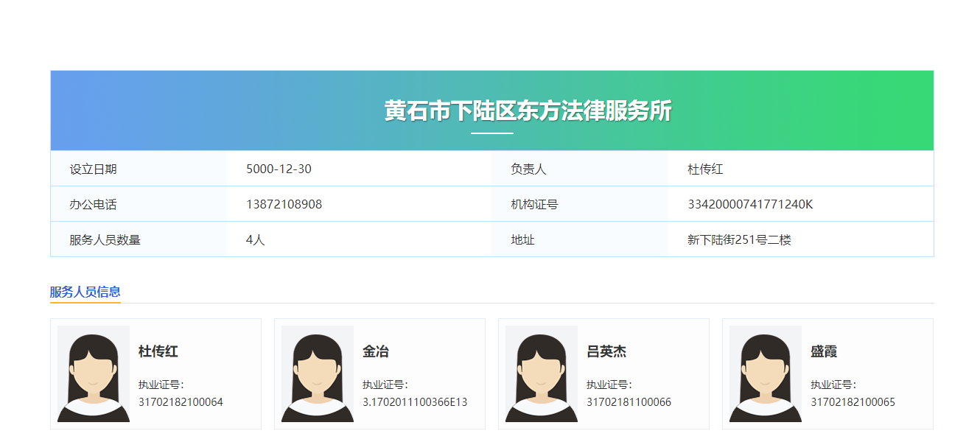Image resolution: width=980 pixels, height=442 pixels.
Task: Click the name 杜传红 in the staff card
Action: pos(158,351)
